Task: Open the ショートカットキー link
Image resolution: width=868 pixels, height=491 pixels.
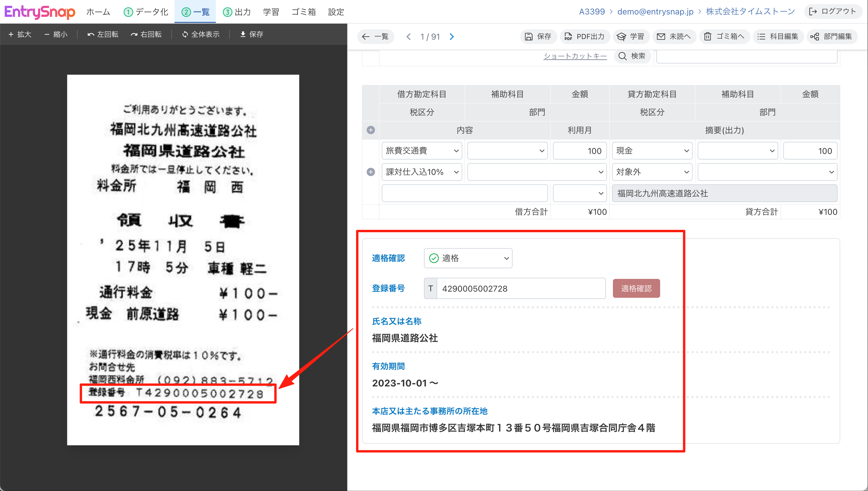Action: pyautogui.click(x=575, y=56)
